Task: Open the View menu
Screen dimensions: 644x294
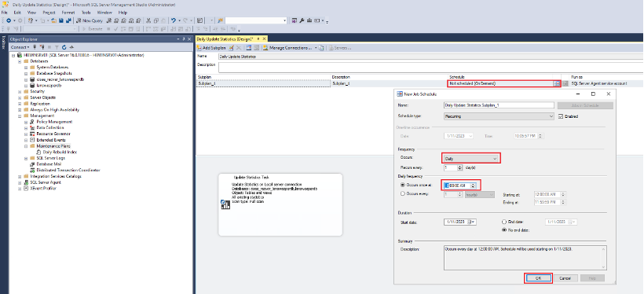Action: (x=31, y=13)
